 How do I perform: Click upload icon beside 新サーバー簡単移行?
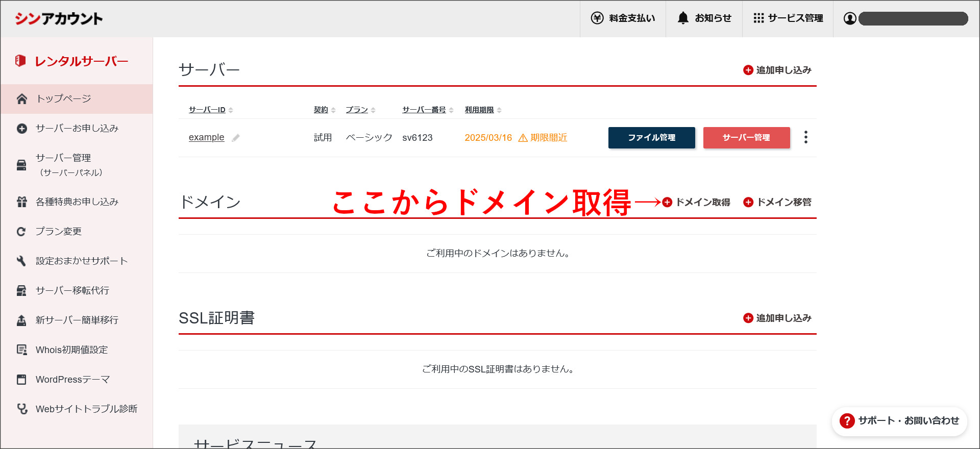coord(21,320)
